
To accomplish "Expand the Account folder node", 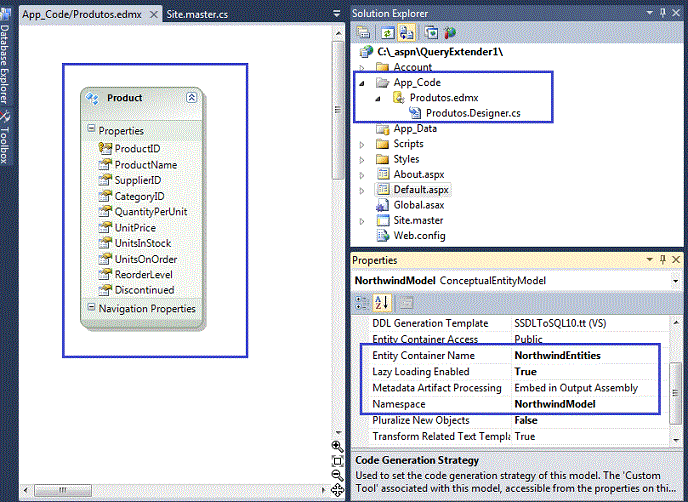I will click(x=362, y=68).
